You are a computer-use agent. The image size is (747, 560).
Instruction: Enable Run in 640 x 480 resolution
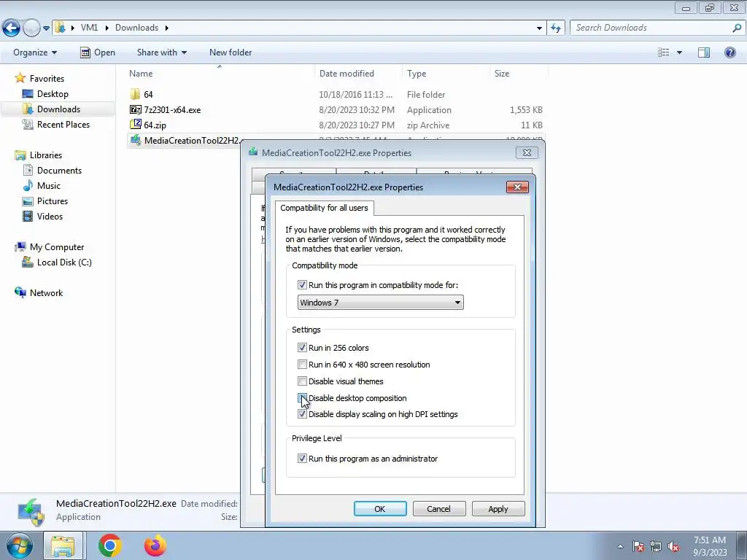point(302,365)
